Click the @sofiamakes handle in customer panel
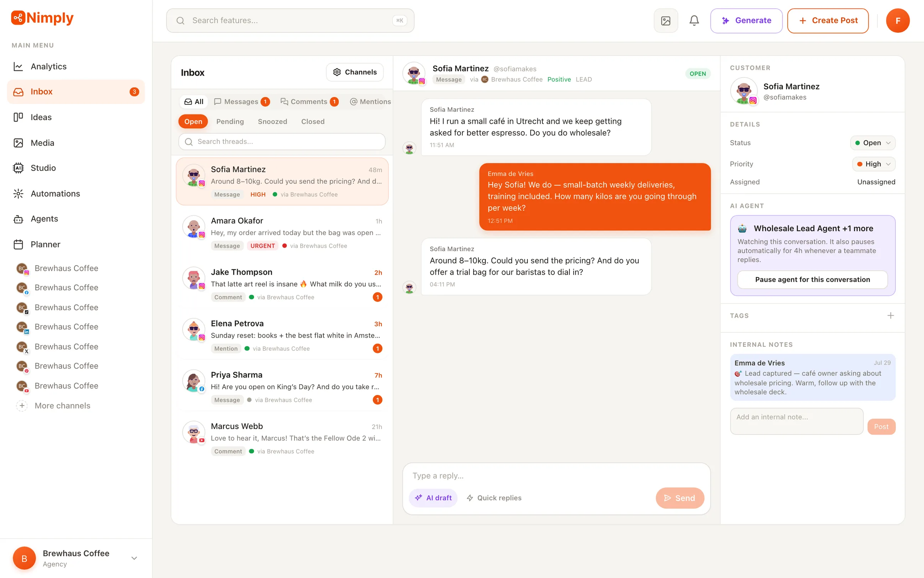This screenshot has width=924, height=578. click(x=785, y=97)
